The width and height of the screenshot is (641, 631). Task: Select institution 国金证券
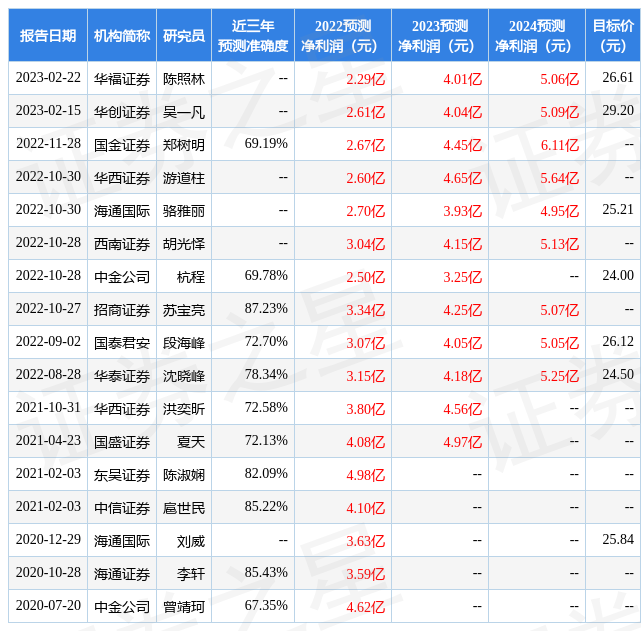tap(122, 145)
